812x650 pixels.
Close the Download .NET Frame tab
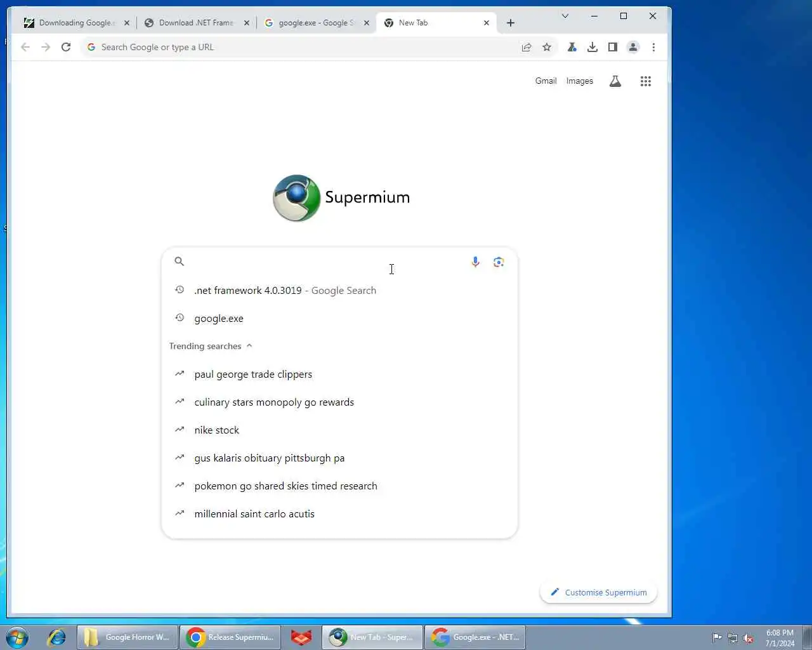click(x=247, y=23)
